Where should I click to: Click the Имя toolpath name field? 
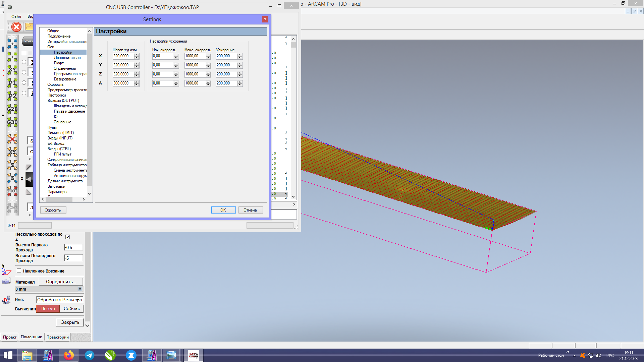pos(59,300)
